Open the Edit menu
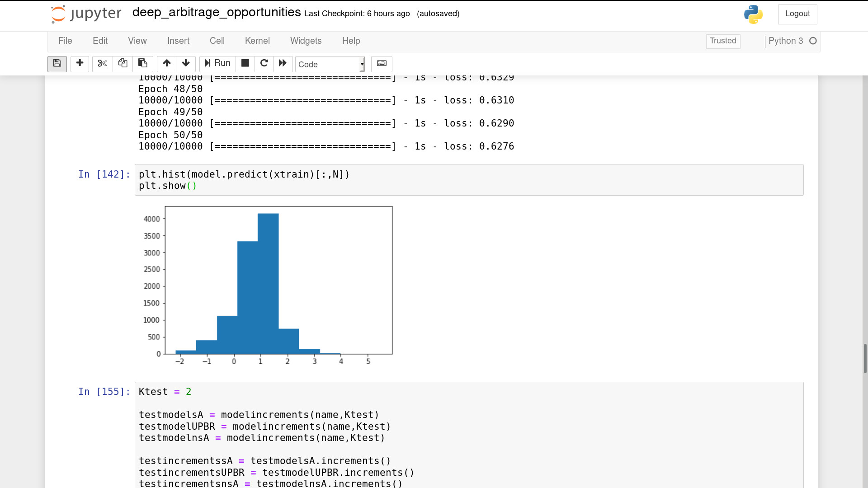This screenshot has height=488, width=868. point(100,41)
